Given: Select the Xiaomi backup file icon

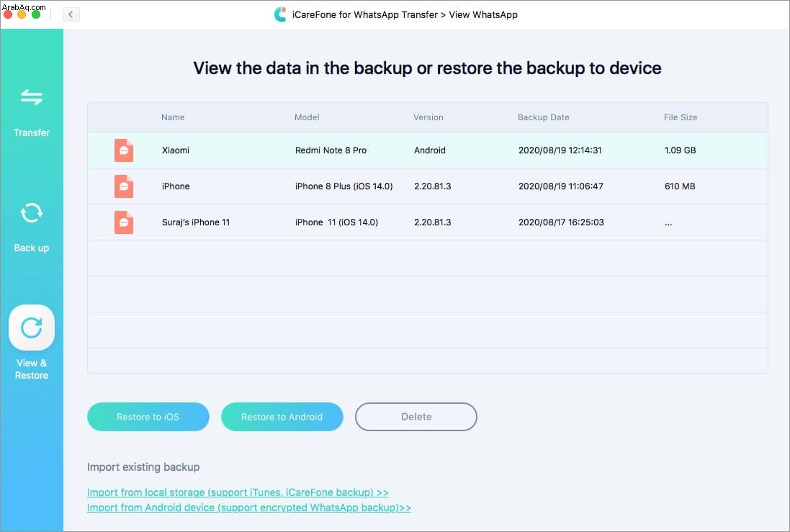Looking at the screenshot, I should tap(123, 150).
